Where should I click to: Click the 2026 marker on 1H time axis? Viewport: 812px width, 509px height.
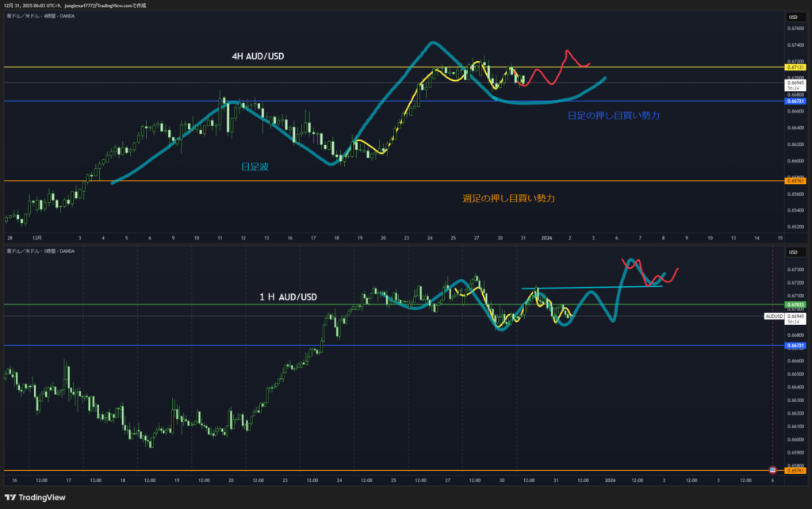point(611,480)
